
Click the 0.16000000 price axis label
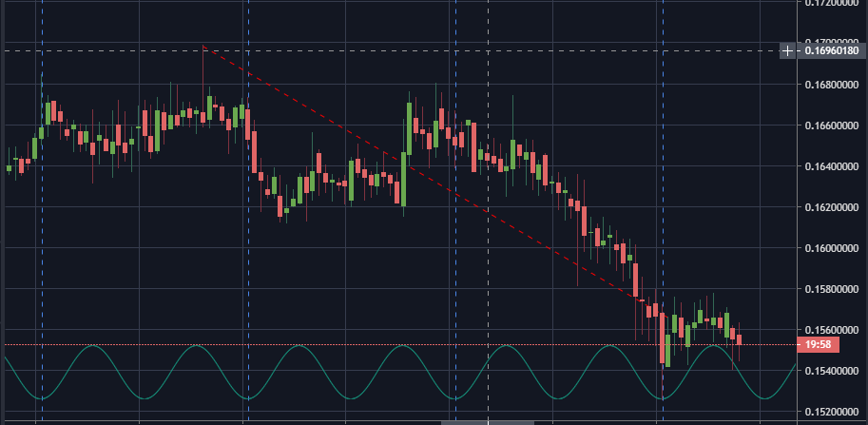click(x=832, y=248)
